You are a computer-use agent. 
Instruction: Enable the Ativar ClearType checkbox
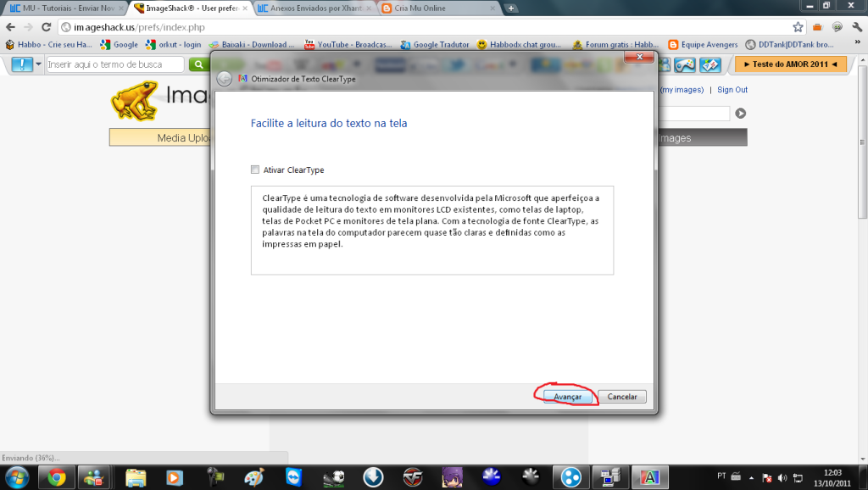(x=255, y=170)
